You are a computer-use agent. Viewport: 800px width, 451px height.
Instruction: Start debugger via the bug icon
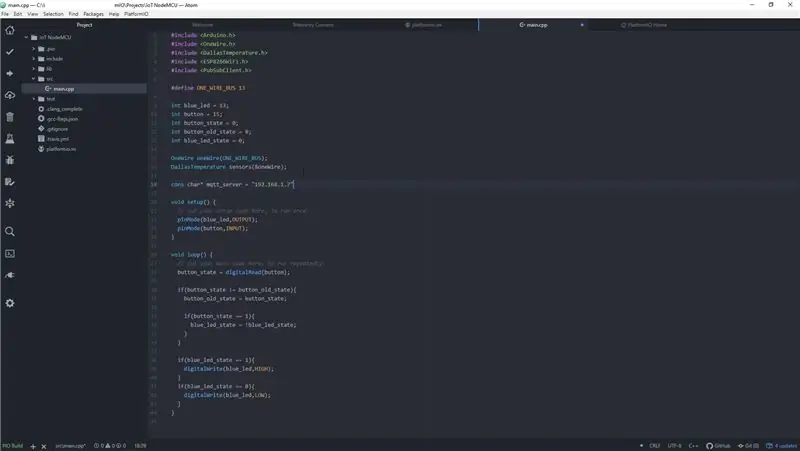point(10,160)
